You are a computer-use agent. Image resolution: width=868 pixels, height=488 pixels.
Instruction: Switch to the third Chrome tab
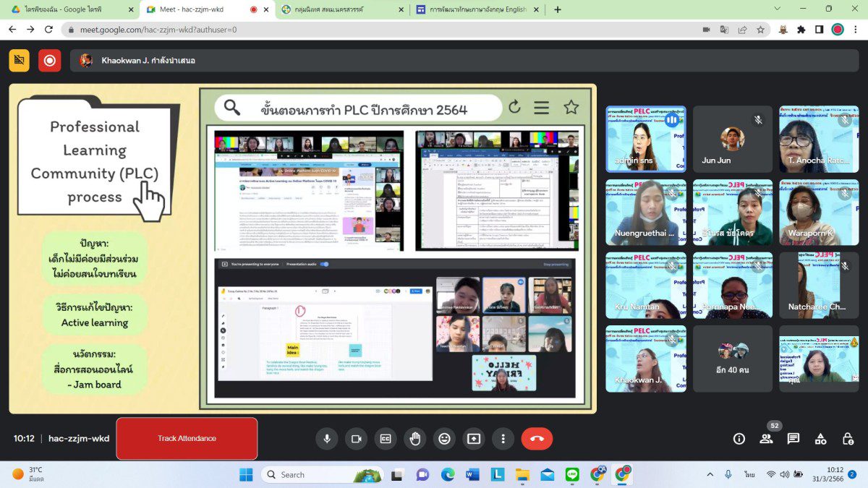click(341, 9)
